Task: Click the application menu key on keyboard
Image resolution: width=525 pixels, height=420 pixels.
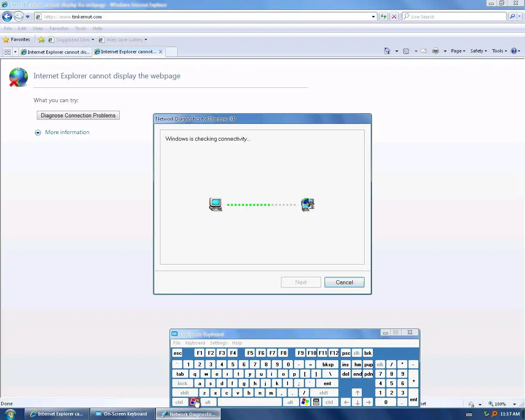Action: click(x=316, y=402)
